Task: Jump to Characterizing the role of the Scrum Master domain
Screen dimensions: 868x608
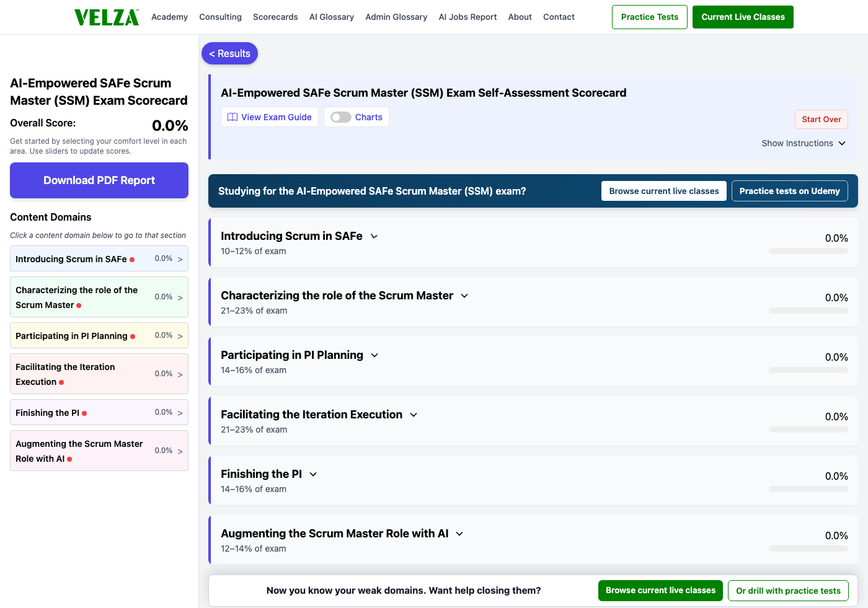Action: (99, 297)
